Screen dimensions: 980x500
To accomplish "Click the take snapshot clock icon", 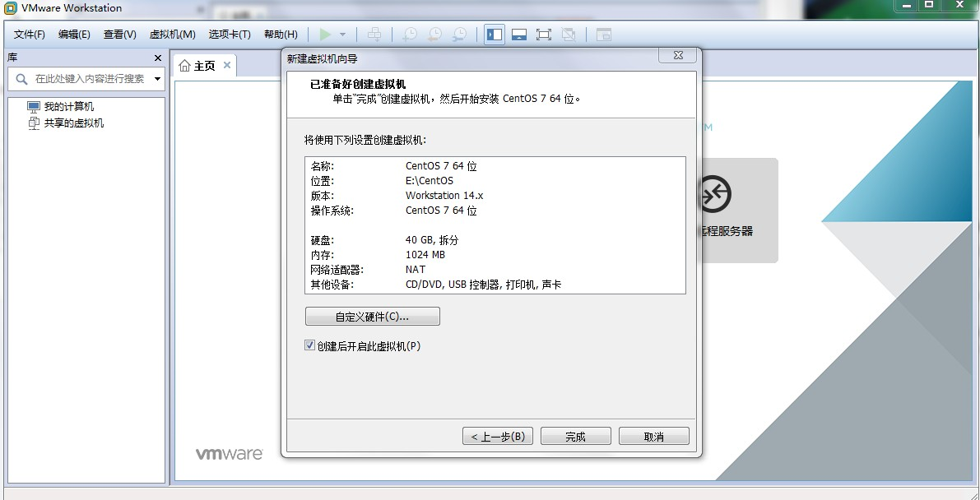I will [x=410, y=35].
